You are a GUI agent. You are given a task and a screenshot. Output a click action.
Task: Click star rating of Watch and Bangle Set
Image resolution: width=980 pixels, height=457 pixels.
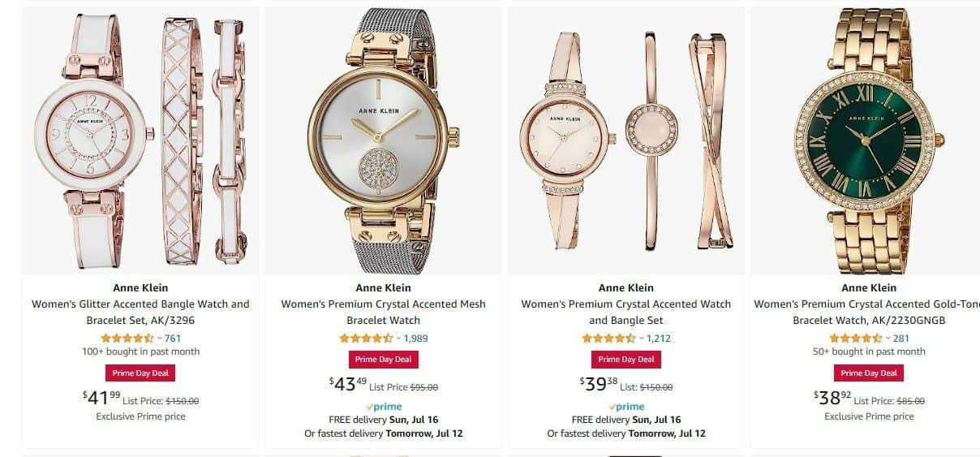click(608, 338)
